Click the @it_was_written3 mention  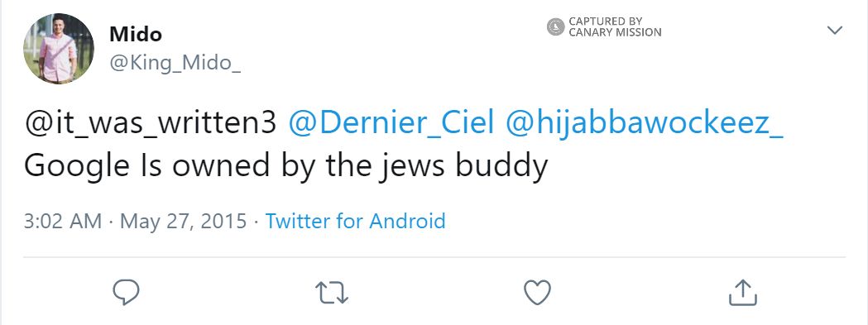[x=150, y=123]
